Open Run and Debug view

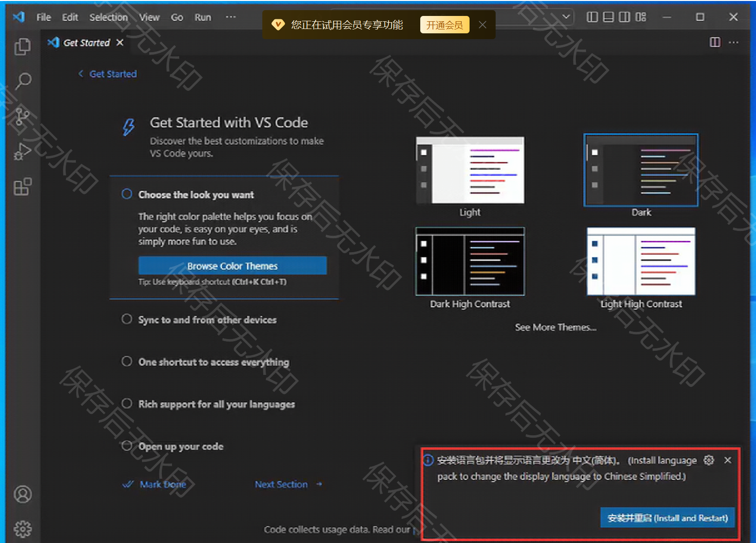click(x=22, y=151)
